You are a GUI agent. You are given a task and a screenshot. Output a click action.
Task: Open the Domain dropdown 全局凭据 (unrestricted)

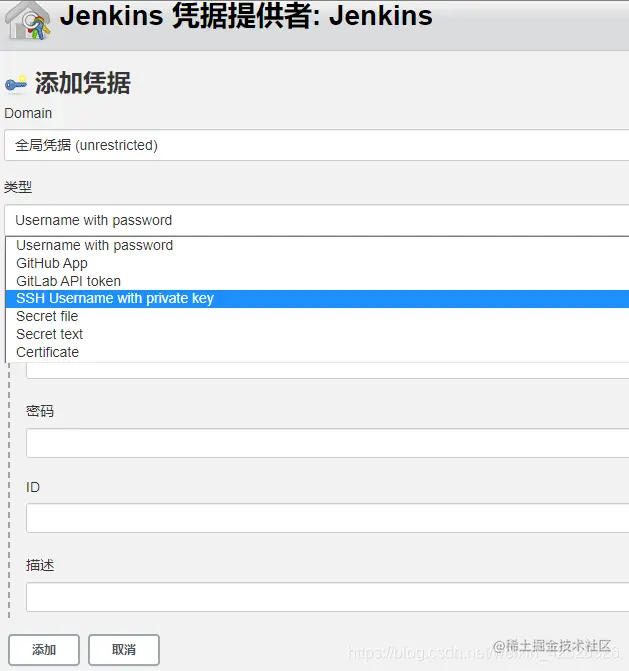[x=317, y=145]
